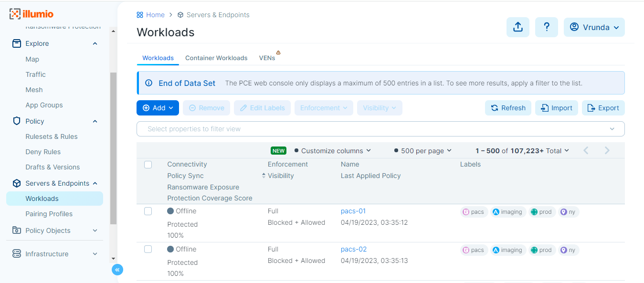Open Mesh in the sidebar

[34, 90]
